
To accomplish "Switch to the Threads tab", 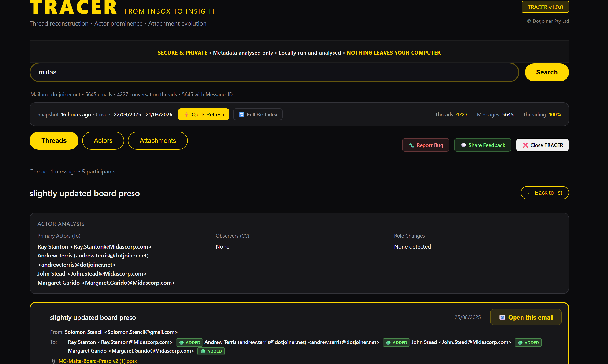I will (54, 140).
